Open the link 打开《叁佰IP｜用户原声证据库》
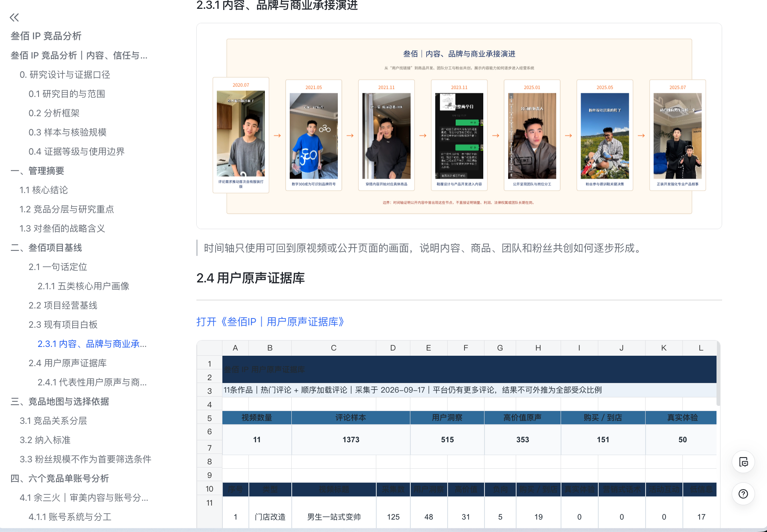Screen dimensions: 767x532 (270, 322)
